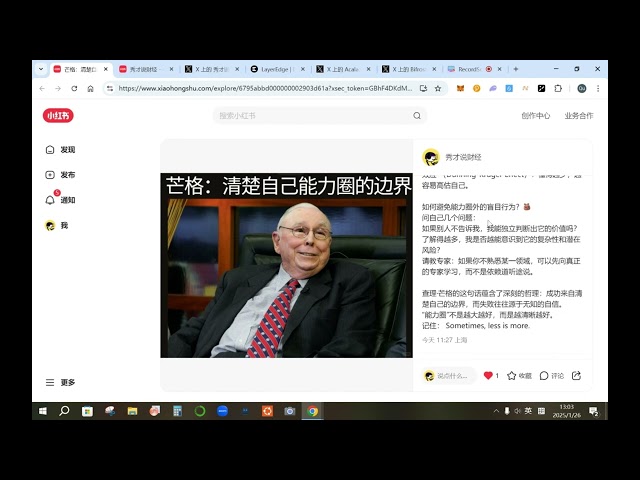Click the browser back arrow
The width and height of the screenshot is (640, 480).
(42, 89)
